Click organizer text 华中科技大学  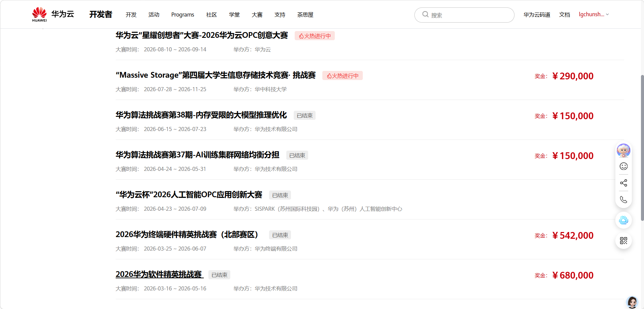pyautogui.click(x=270, y=89)
